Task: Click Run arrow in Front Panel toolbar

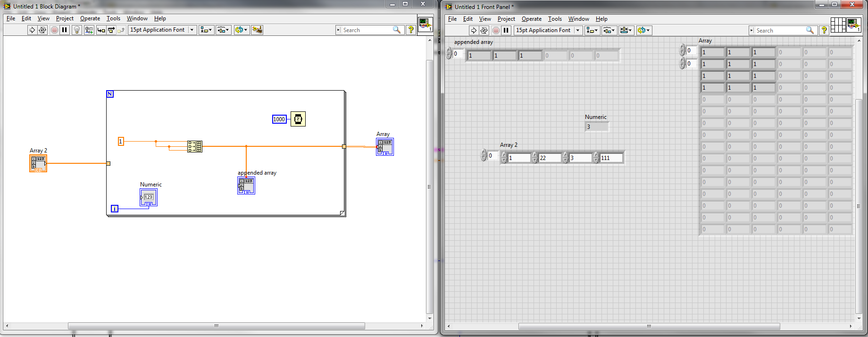Action: [474, 30]
